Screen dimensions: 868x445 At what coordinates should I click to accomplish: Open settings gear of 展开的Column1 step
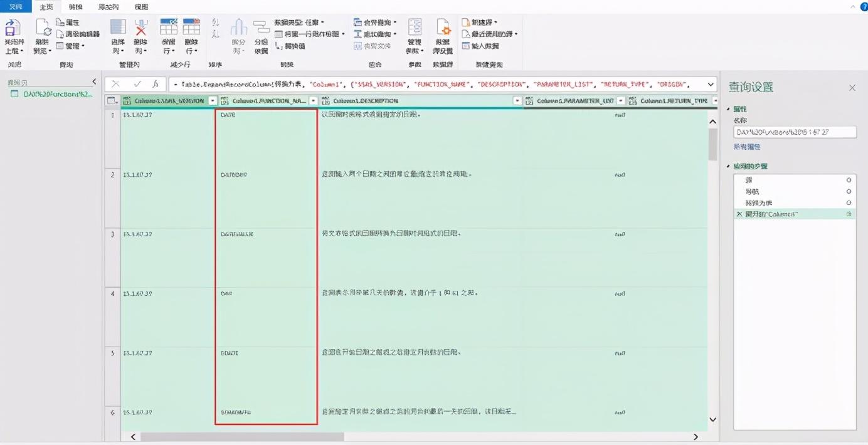click(848, 213)
